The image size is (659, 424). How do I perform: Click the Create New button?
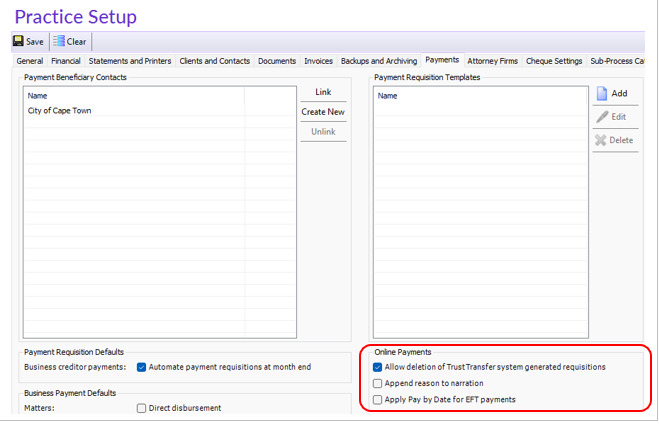323,112
